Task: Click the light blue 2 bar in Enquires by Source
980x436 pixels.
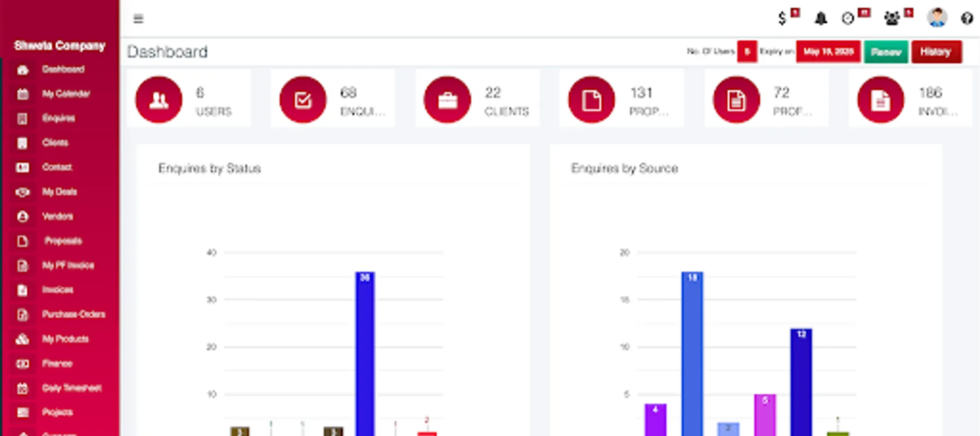Action: [x=728, y=429]
